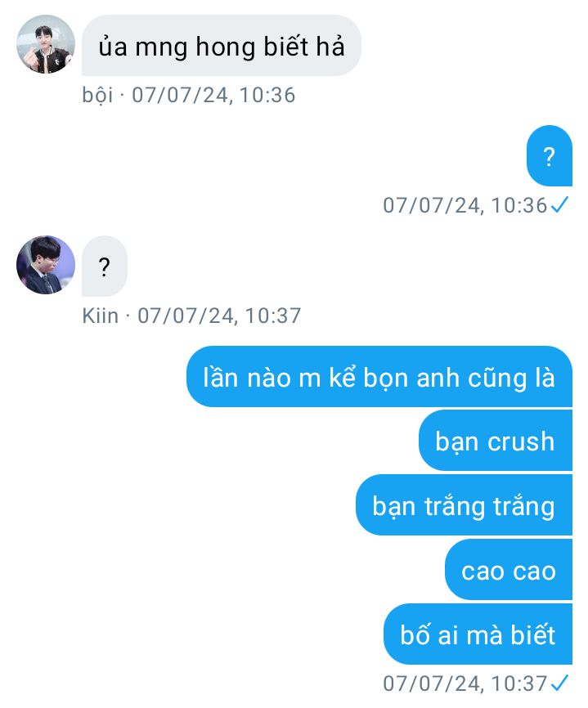
Task: Open bội's profile avatar with finger heart
Action: 46,44
